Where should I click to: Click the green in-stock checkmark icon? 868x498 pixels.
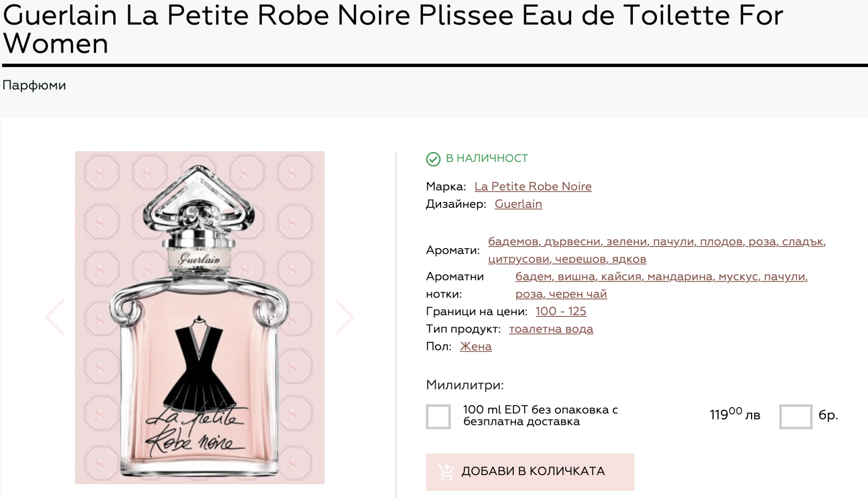pyautogui.click(x=433, y=159)
